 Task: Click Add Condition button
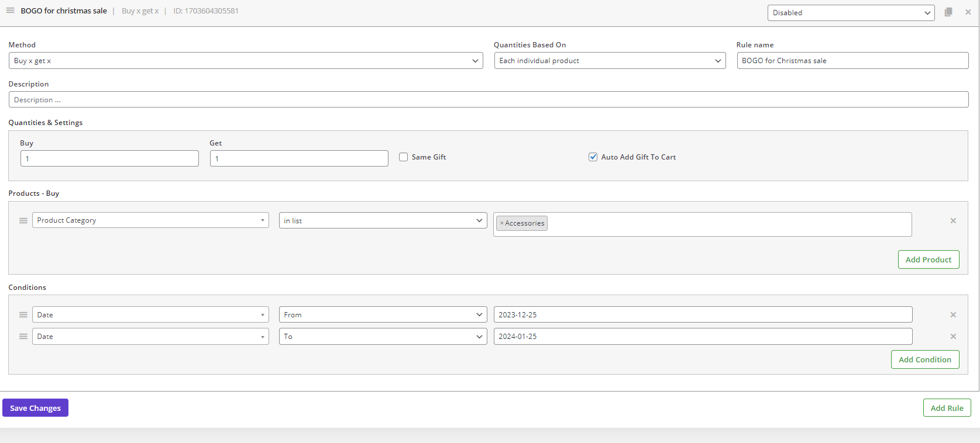pos(925,359)
